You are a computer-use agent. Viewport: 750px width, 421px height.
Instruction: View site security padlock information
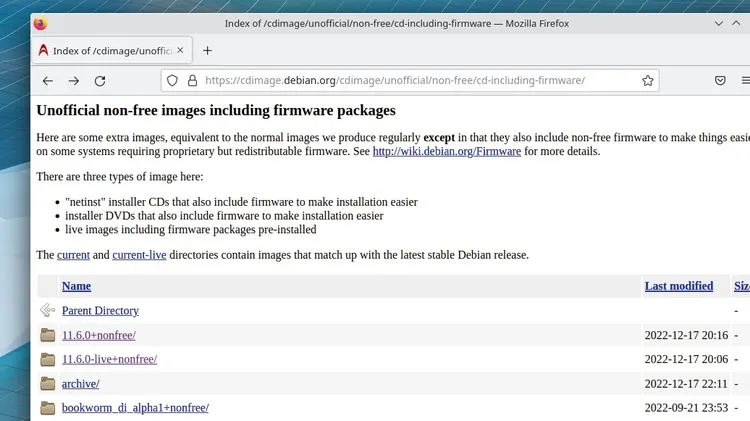click(x=192, y=80)
